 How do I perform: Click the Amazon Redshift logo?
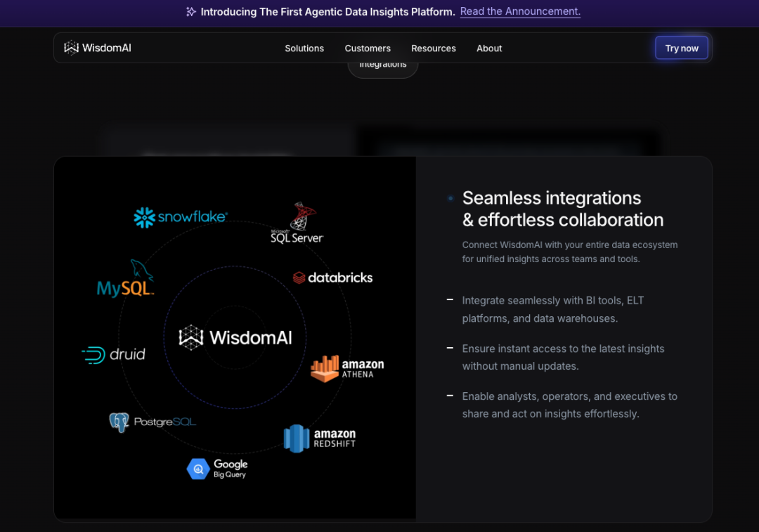click(320, 438)
